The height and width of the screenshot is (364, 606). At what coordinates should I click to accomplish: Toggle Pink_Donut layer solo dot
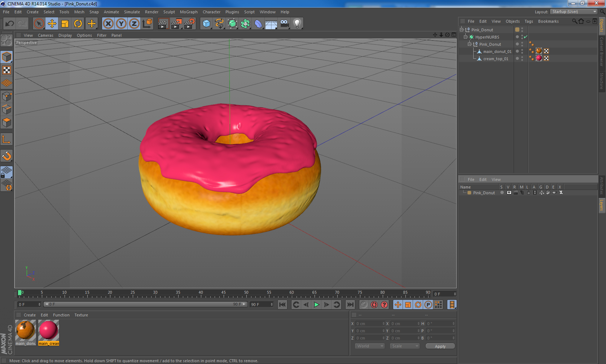[x=502, y=193]
